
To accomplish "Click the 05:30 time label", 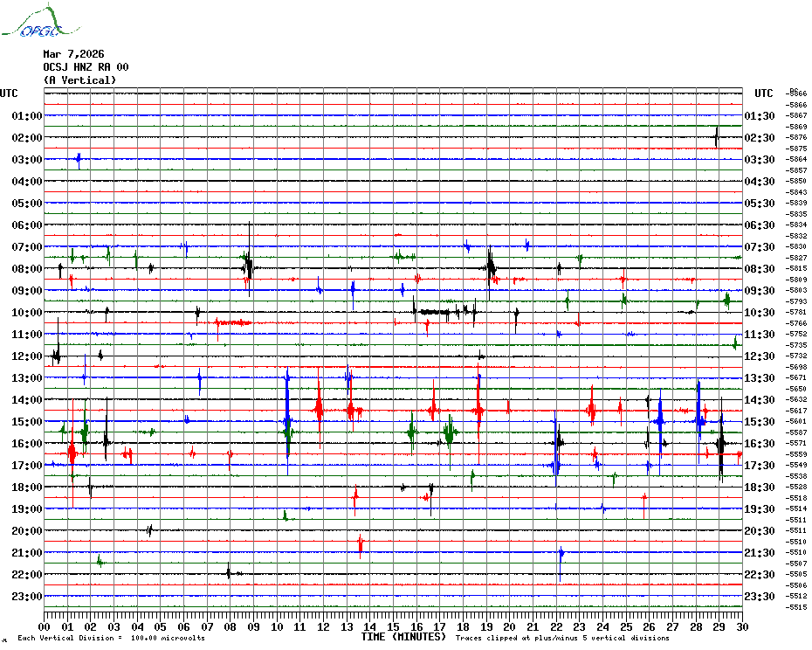I will (760, 204).
